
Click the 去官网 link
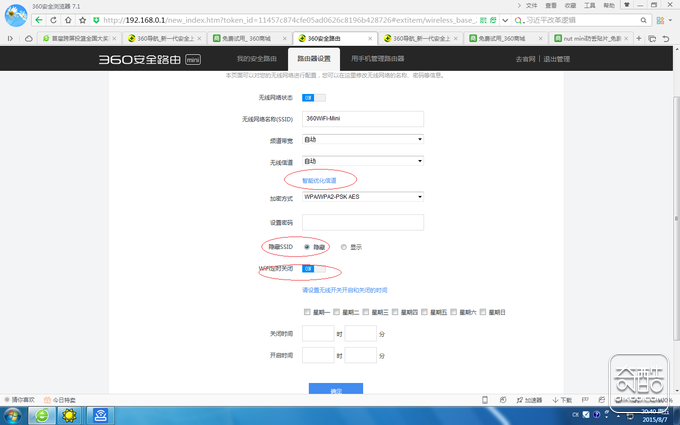[x=525, y=59]
